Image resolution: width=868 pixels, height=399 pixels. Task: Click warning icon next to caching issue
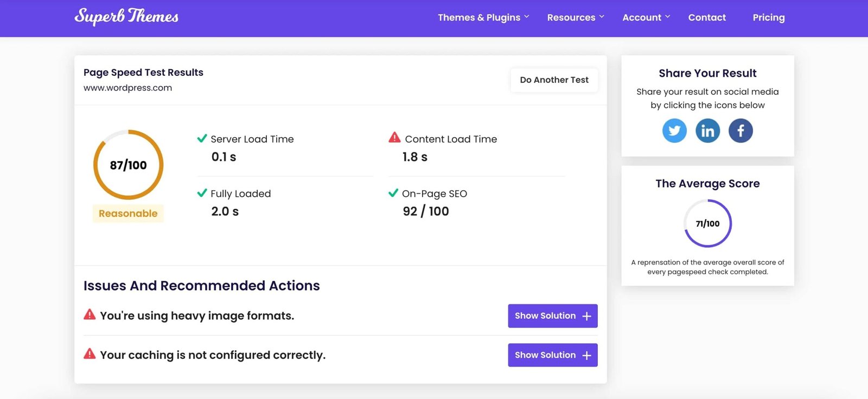point(90,355)
